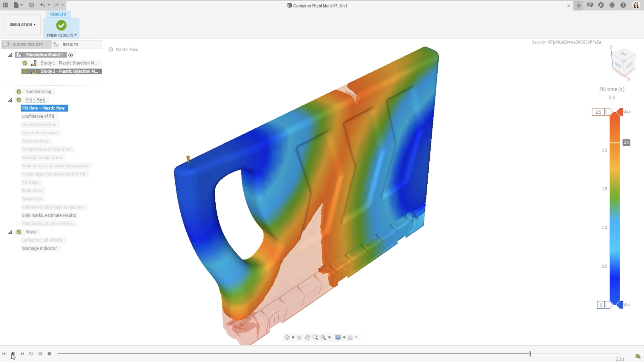Collapse the Fill + Pack tree group

tap(10, 100)
